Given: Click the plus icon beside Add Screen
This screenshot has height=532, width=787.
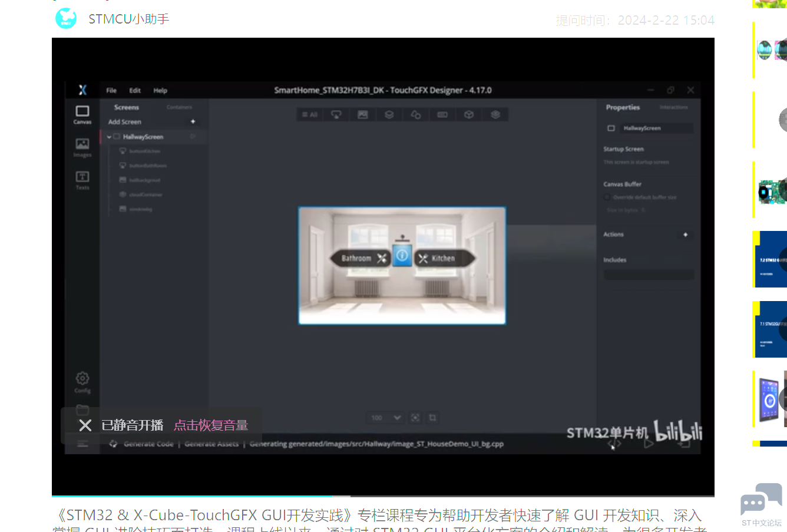Looking at the screenshot, I should click(193, 121).
